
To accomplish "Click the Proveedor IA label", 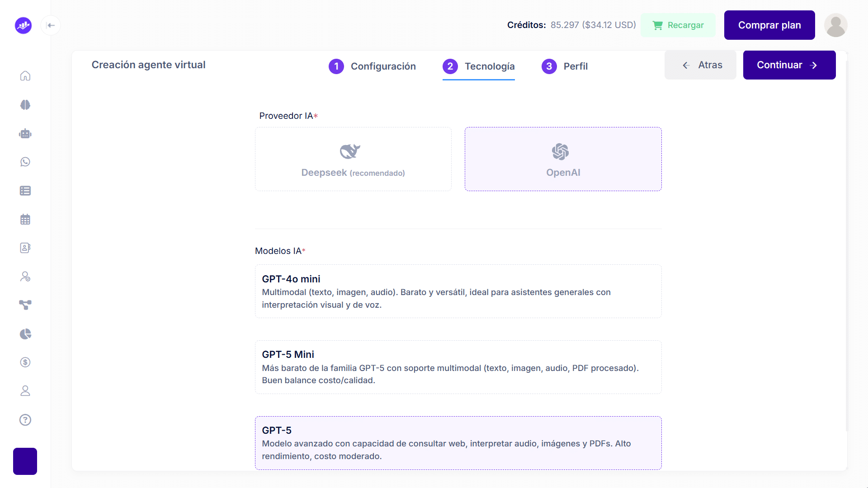I will point(288,116).
